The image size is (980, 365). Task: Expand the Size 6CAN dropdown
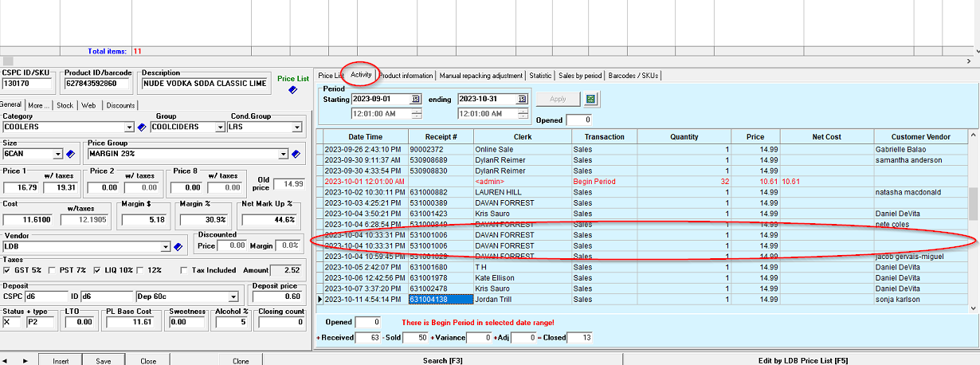coord(57,154)
